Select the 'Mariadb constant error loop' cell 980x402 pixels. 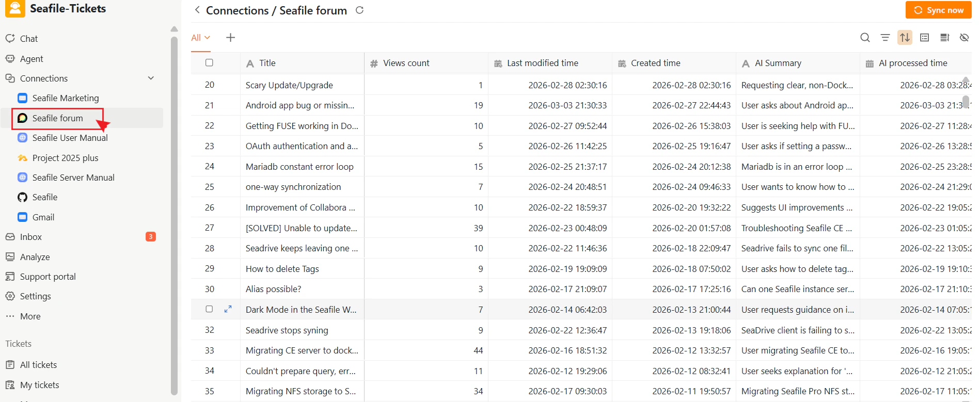coord(302,167)
